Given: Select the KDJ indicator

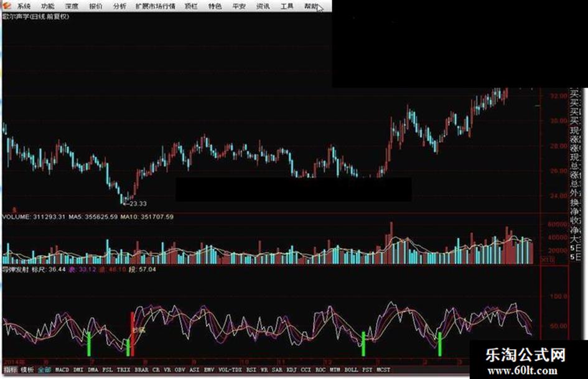Looking at the screenshot, I should [x=291, y=370].
